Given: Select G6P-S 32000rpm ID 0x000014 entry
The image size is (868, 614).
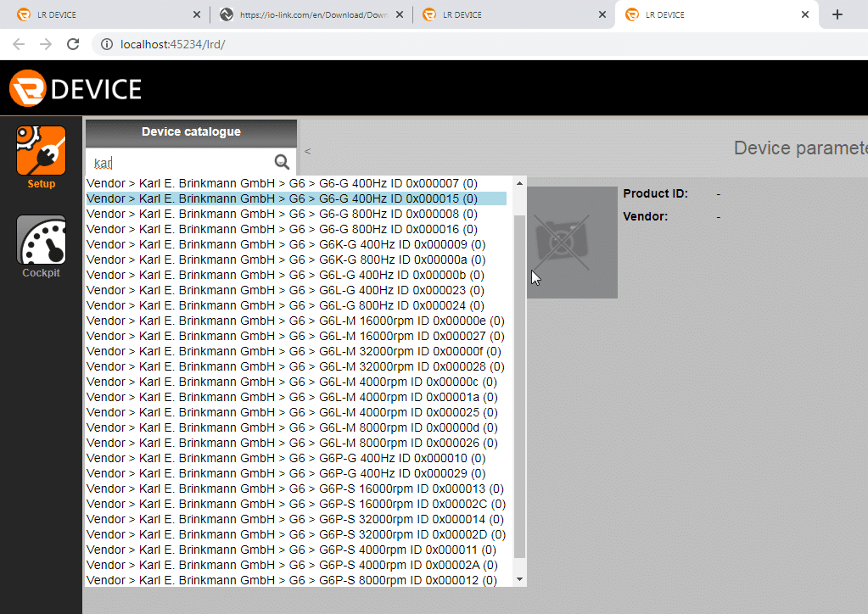Looking at the screenshot, I should [296, 519].
